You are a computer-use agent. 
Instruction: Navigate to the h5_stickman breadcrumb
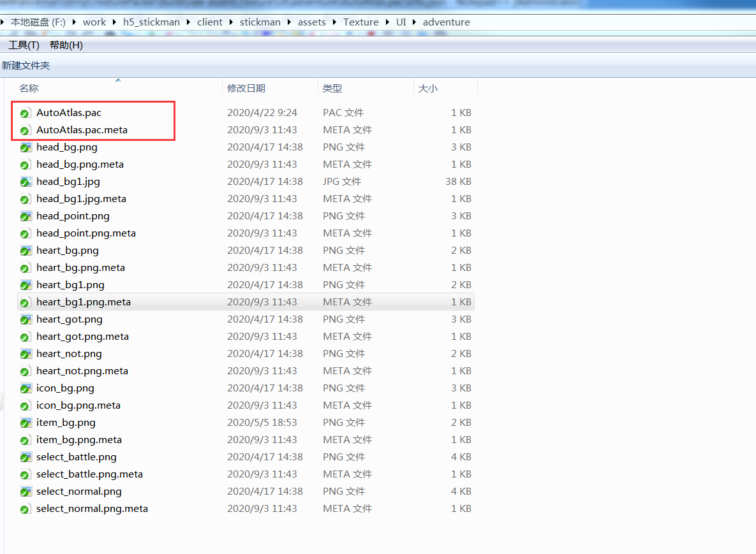pyautogui.click(x=151, y=22)
